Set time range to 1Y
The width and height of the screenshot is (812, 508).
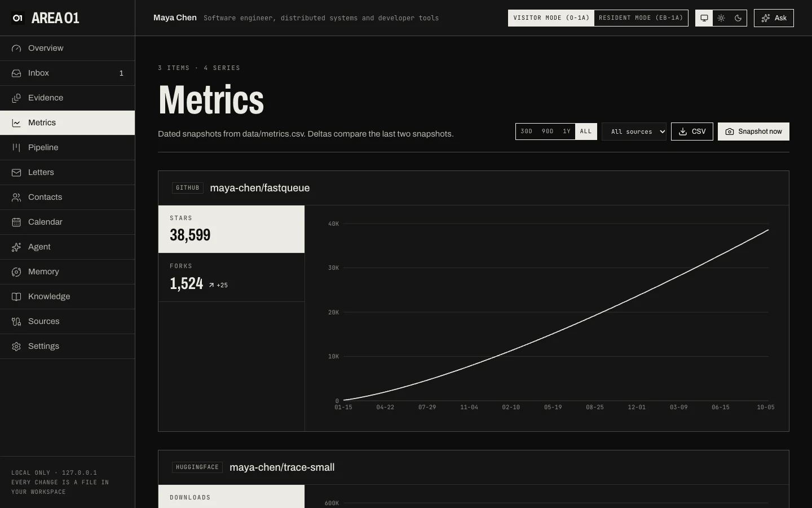[567, 132]
